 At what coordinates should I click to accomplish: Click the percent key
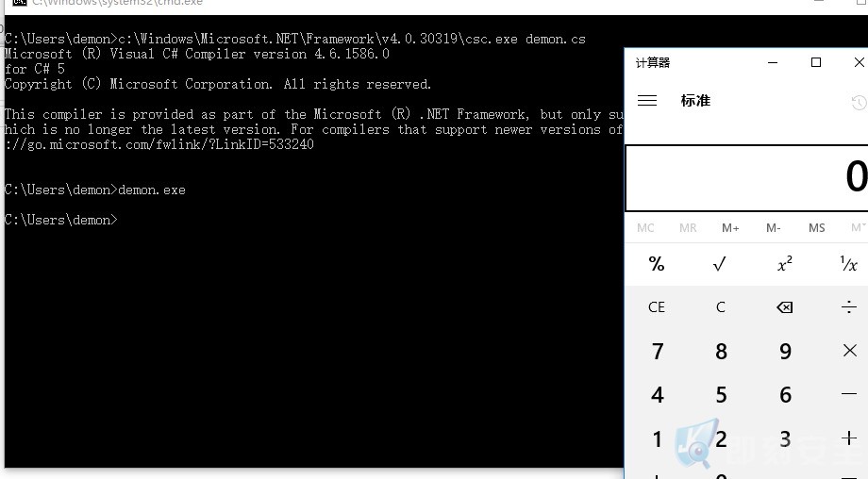tap(657, 264)
